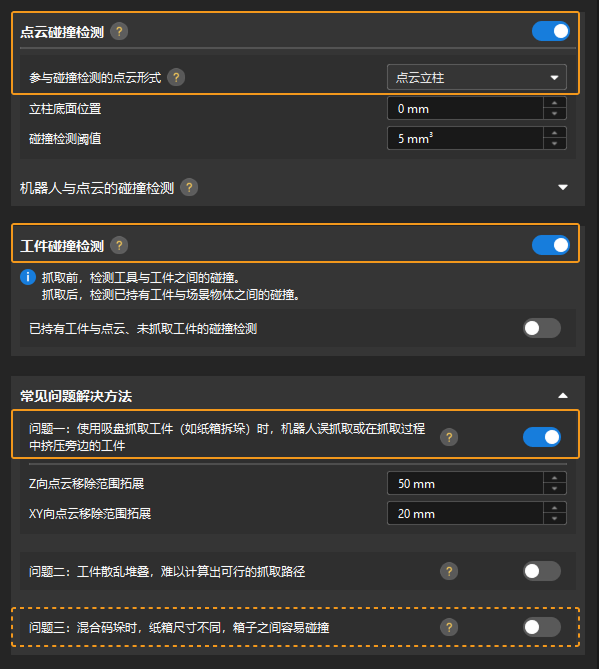The image size is (599, 669).
Task: Decrease 立柱底面位置 value with down arrow
Action: (555, 114)
